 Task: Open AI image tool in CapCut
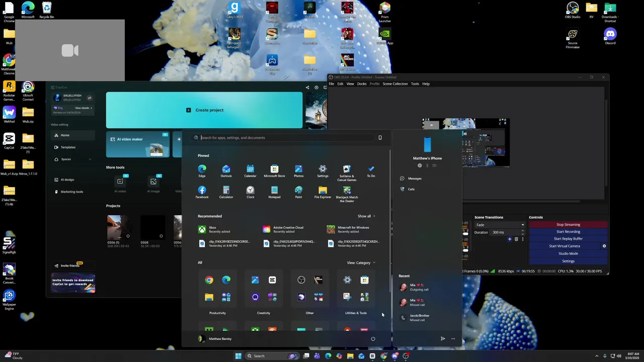153,184
